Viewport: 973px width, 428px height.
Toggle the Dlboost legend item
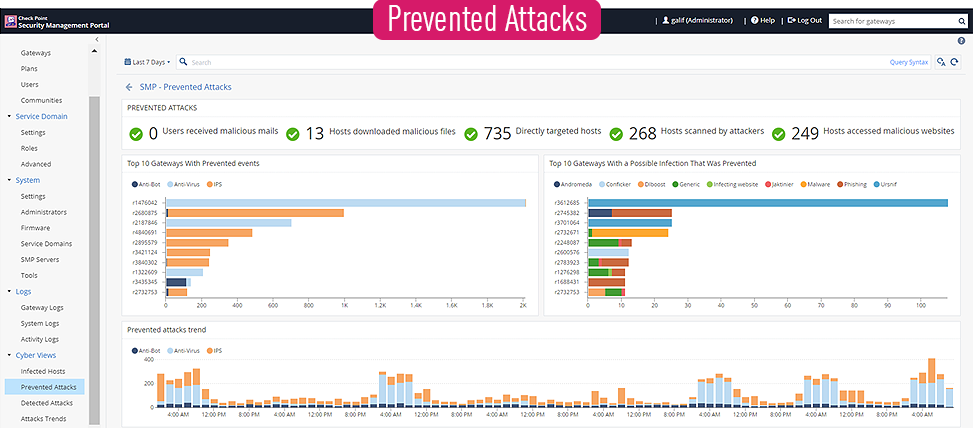[x=652, y=184]
